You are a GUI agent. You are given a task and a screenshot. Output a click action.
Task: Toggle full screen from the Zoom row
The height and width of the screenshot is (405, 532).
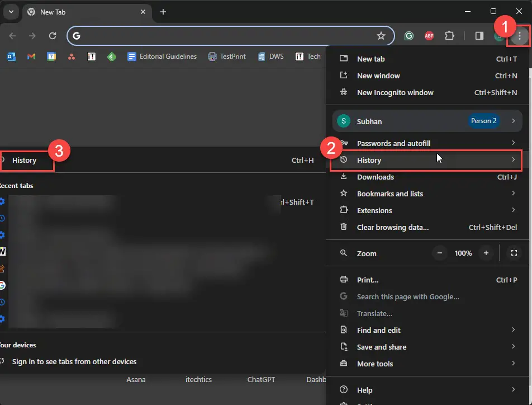514,253
